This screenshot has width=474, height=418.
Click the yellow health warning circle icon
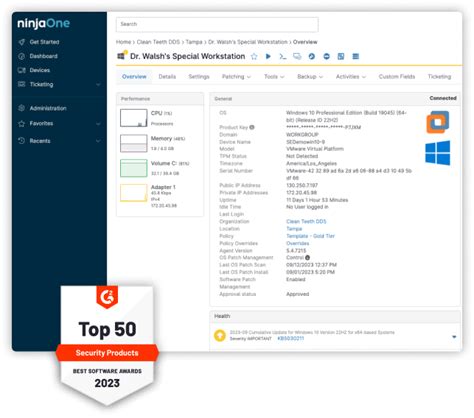(220, 335)
